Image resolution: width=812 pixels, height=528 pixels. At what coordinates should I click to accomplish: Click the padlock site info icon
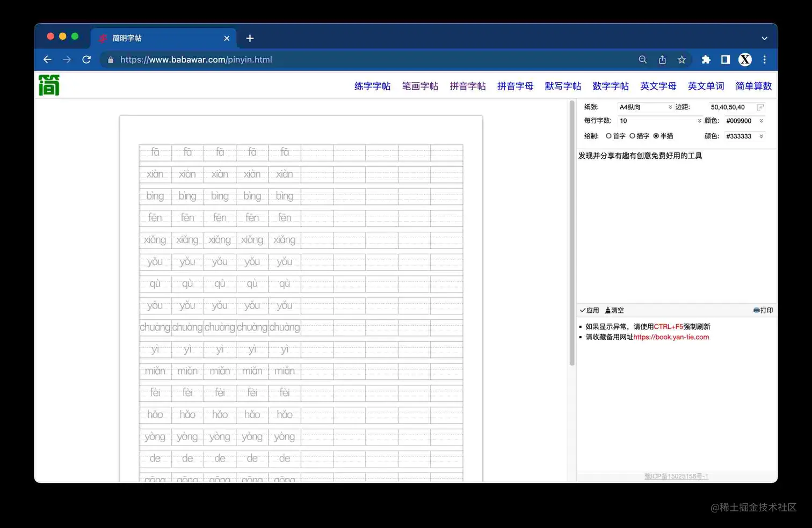pyautogui.click(x=111, y=60)
